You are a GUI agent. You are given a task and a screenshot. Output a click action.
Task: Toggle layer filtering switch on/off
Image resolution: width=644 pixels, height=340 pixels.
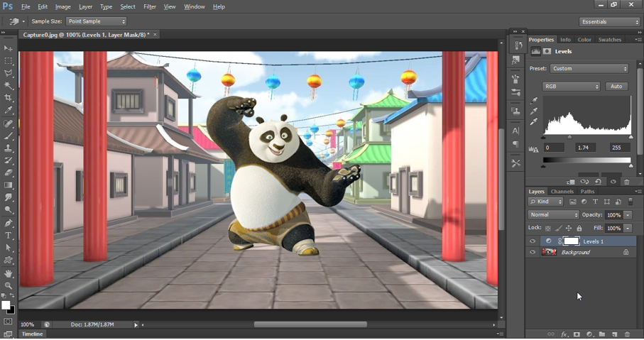(631, 202)
